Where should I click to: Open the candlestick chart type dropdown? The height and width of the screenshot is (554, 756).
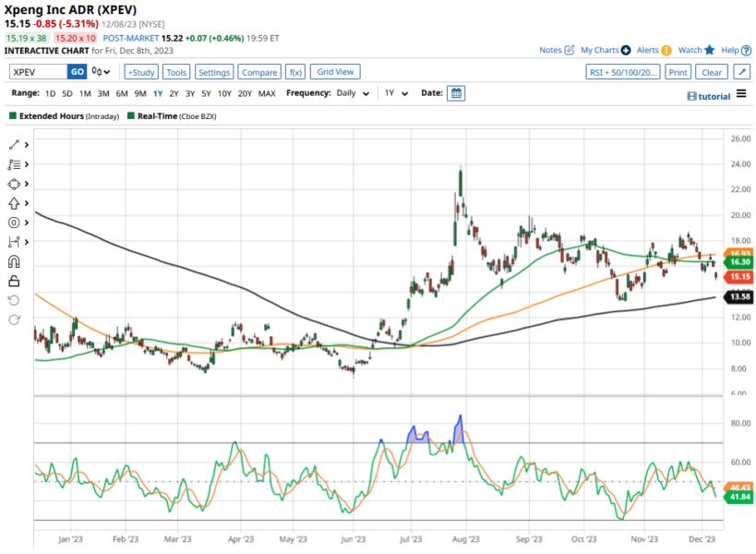point(101,72)
